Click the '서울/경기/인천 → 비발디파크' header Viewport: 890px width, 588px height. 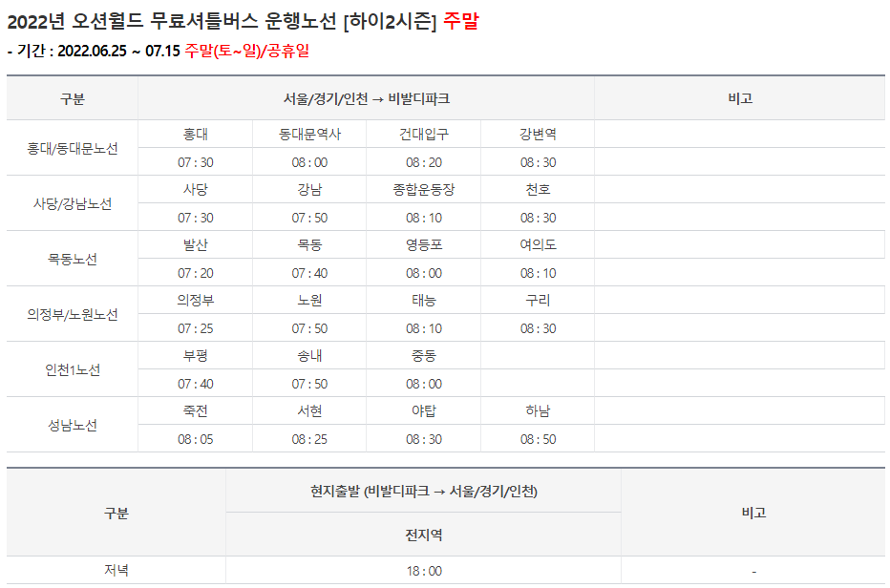coord(367,98)
